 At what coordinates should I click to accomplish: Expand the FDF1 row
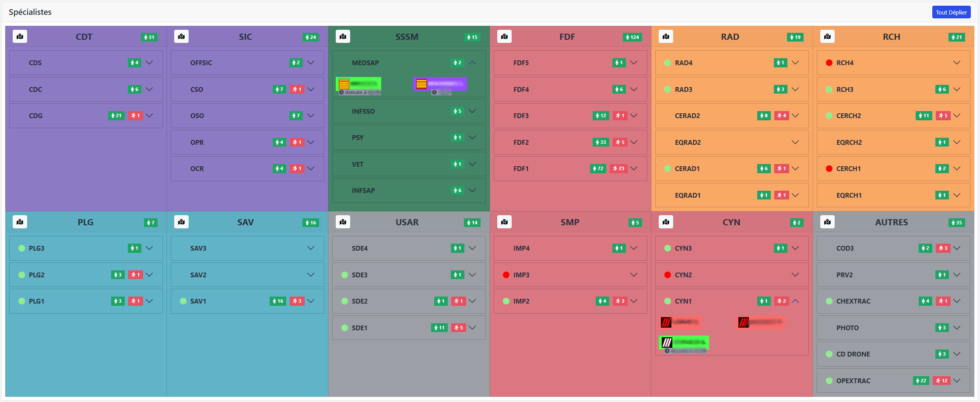click(x=634, y=168)
